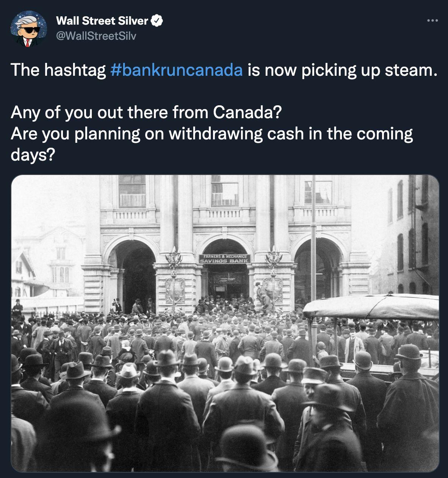The image size is (448, 478).
Task: Open the #bankruncanada hashtag link
Action: coord(177,70)
